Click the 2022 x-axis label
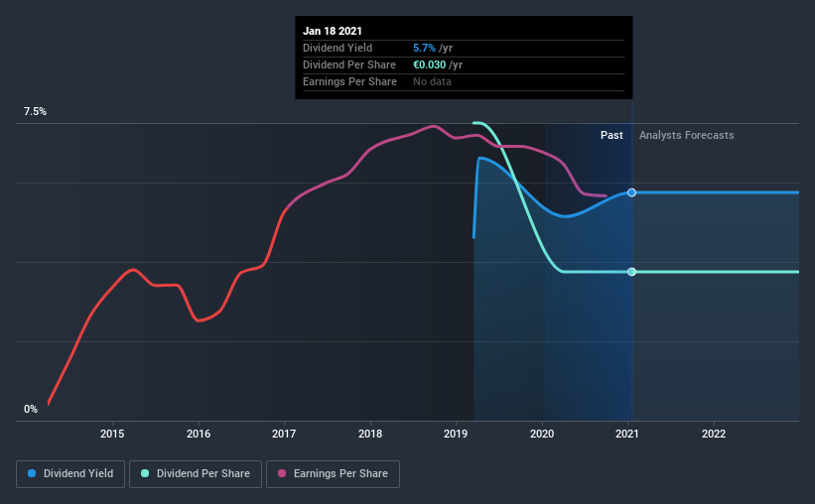This screenshot has height=504, width=815. [714, 434]
